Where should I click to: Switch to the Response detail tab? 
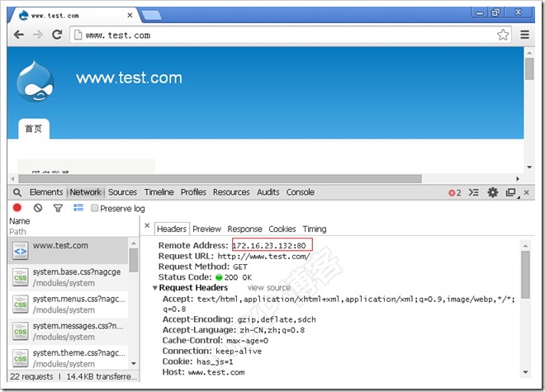[244, 229]
